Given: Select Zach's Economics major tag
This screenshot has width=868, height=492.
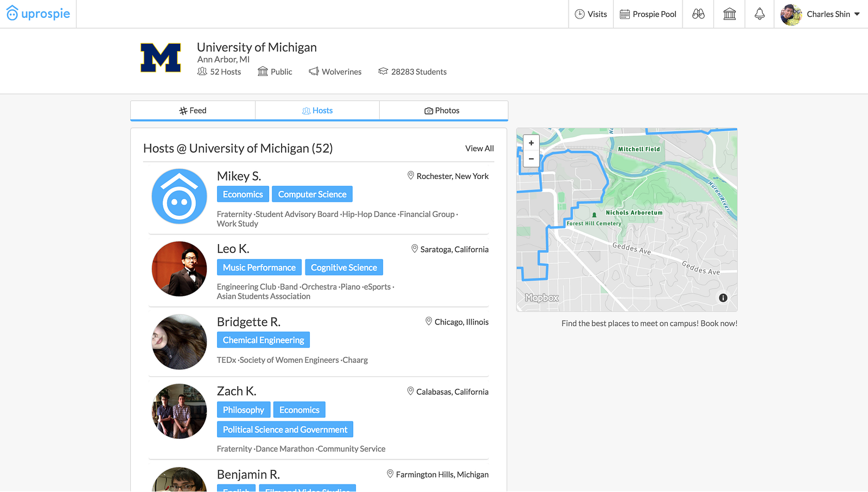Looking at the screenshot, I should pos(299,410).
